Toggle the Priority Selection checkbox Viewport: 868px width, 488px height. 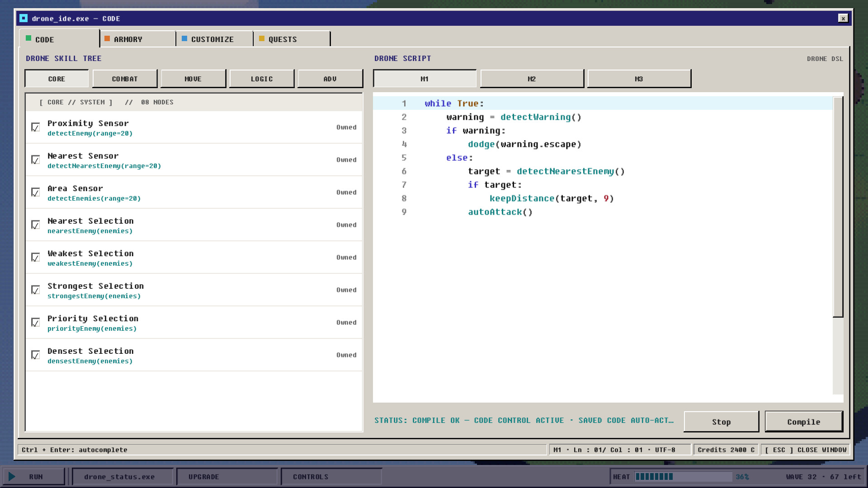click(36, 323)
